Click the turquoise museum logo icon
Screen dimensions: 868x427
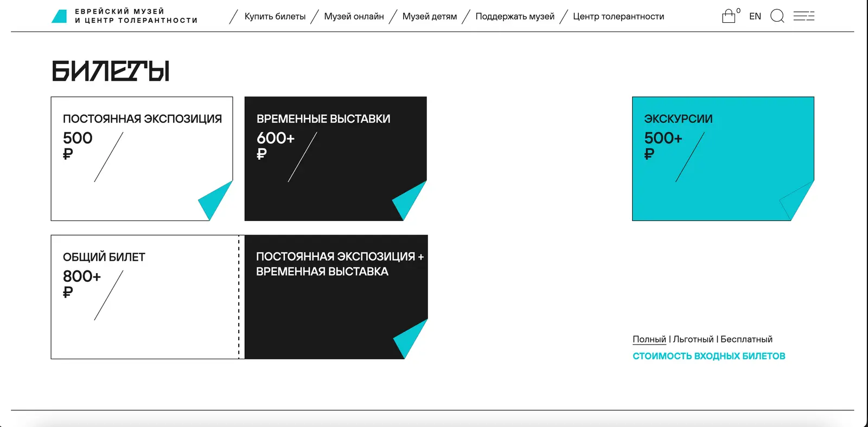pyautogui.click(x=59, y=16)
